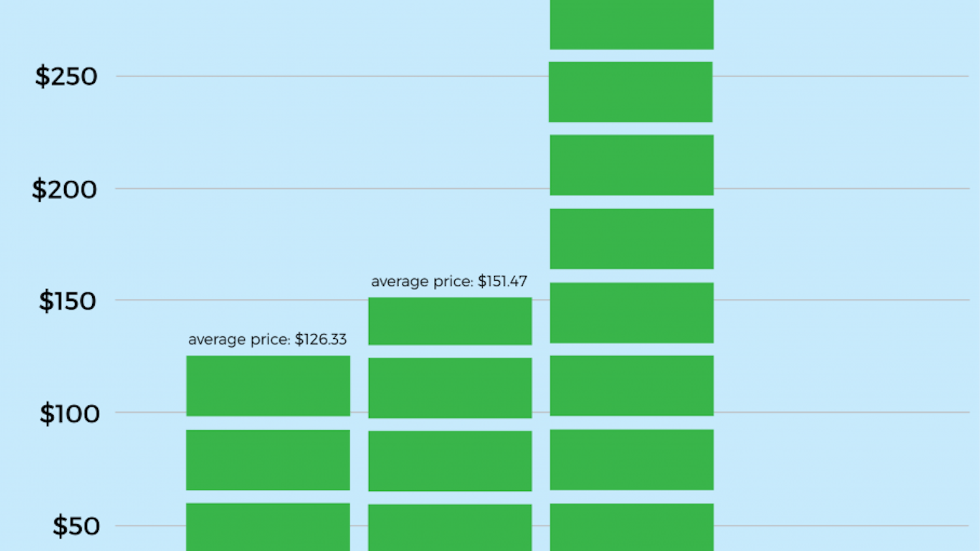Click second segment from top in $151.47 bar

point(449,388)
